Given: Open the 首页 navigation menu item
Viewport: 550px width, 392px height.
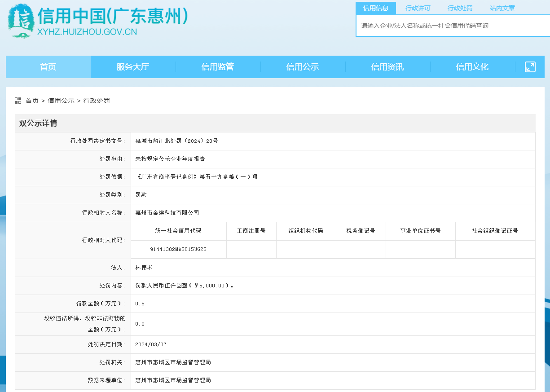Looking at the screenshot, I should [48, 67].
